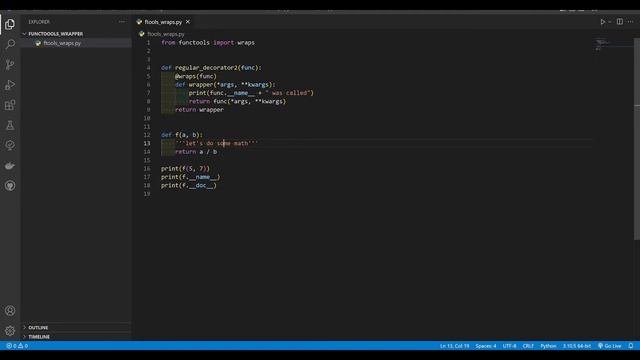
Task: Open the GitHub icon in activity bar
Action: coord(10,186)
